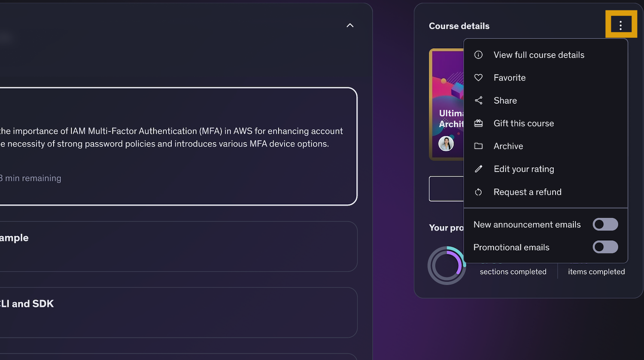Image resolution: width=644 pixels, height=360 pixels.
Task: Select the Share icon in the menu
Action: tap(479, 100)
